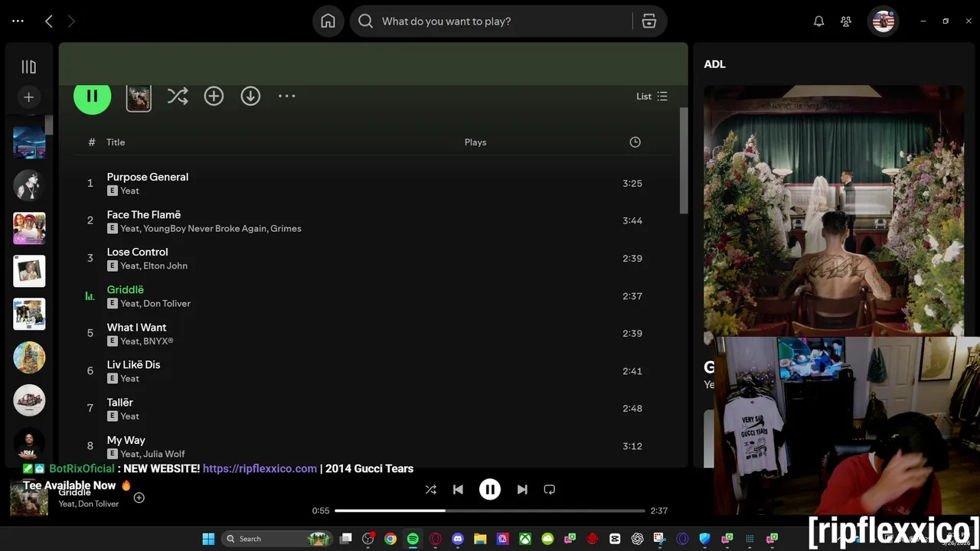Toggle repeat in the bottom player
980x551 pixels.
[549, 490]
